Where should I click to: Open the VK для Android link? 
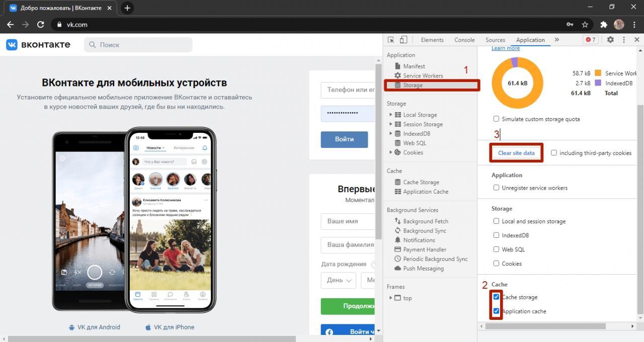click(x=95, y=327)
